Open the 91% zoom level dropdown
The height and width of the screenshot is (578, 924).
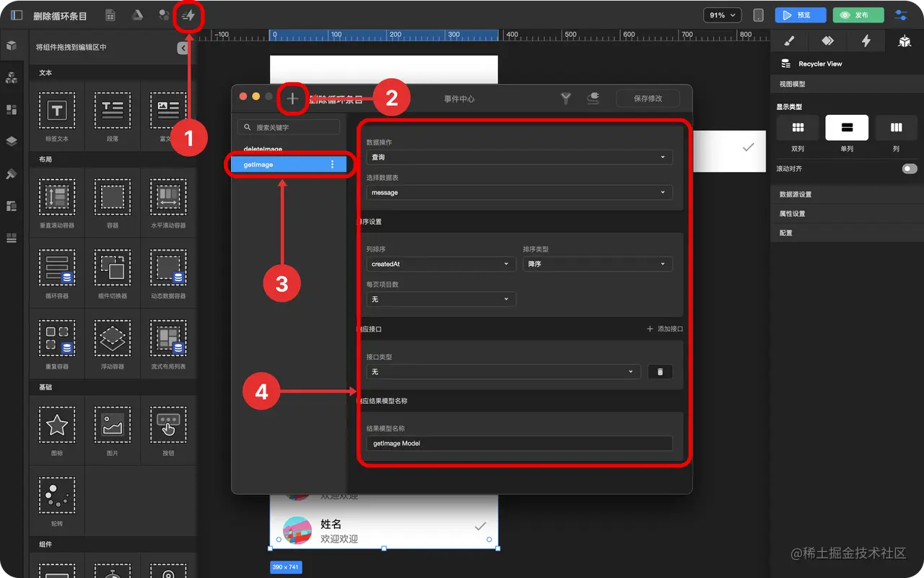pos(723,15)
